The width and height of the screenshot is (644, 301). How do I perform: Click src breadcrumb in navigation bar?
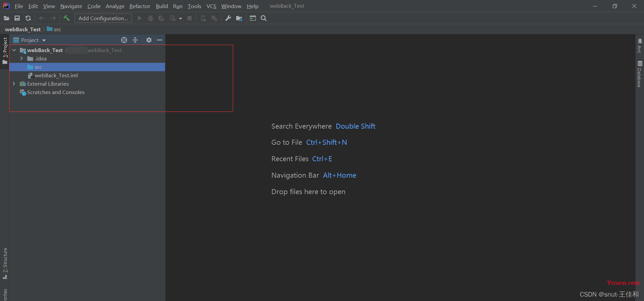coord(54,29)
